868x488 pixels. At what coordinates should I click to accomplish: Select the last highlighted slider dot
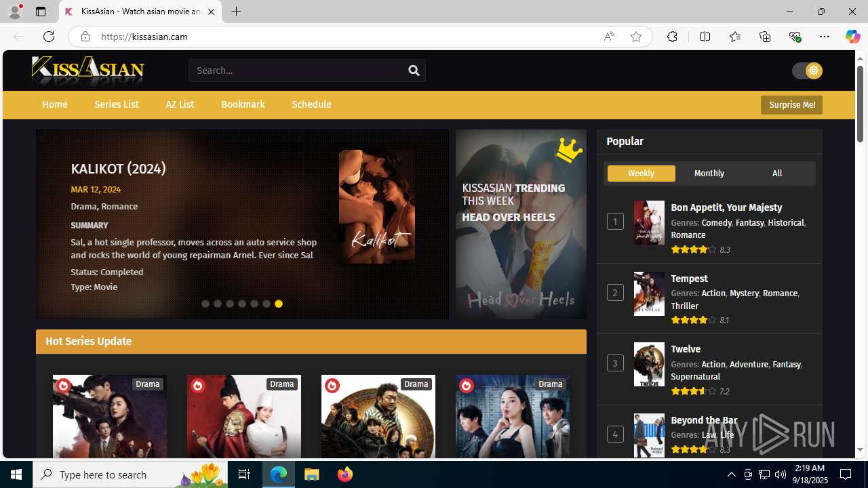[x=279, y=304]
